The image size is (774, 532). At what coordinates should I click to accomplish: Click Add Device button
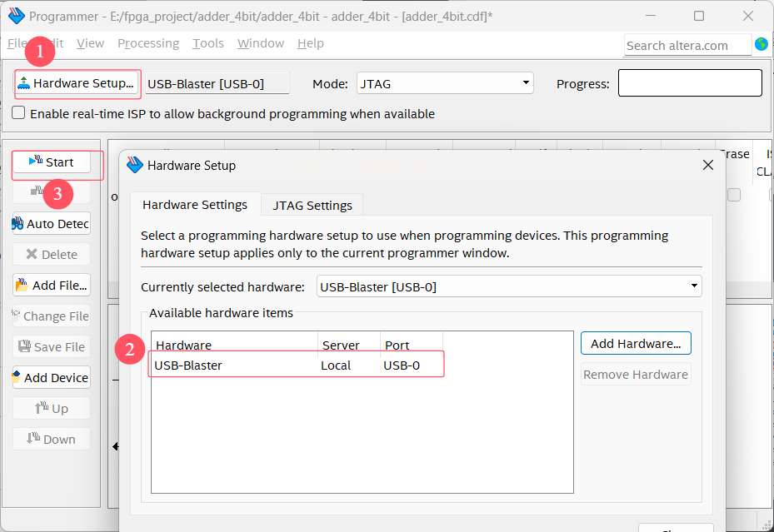[52, 378]
